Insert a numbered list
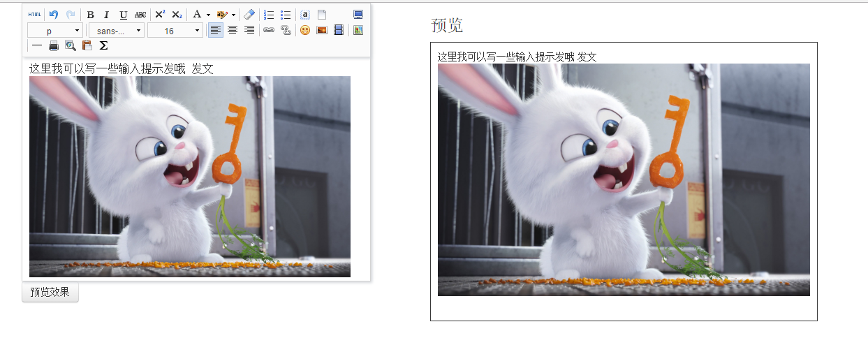868x345 pixels. [269, 15]
